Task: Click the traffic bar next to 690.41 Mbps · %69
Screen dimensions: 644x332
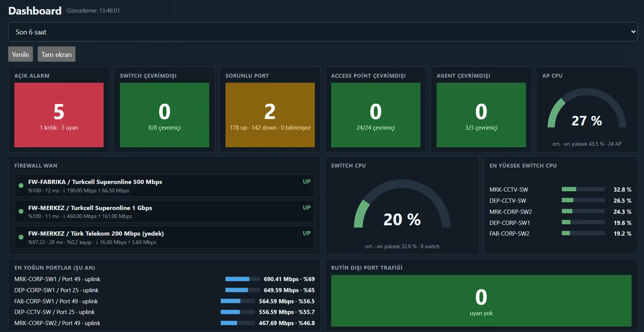Action: click(243, 279)
